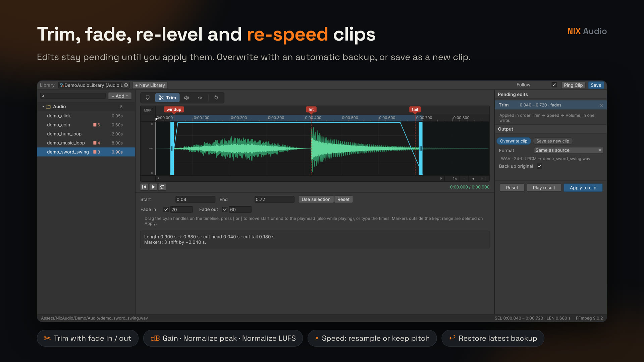
Task: Open the plug-in tool icon
Action: [x=216, y=98]
